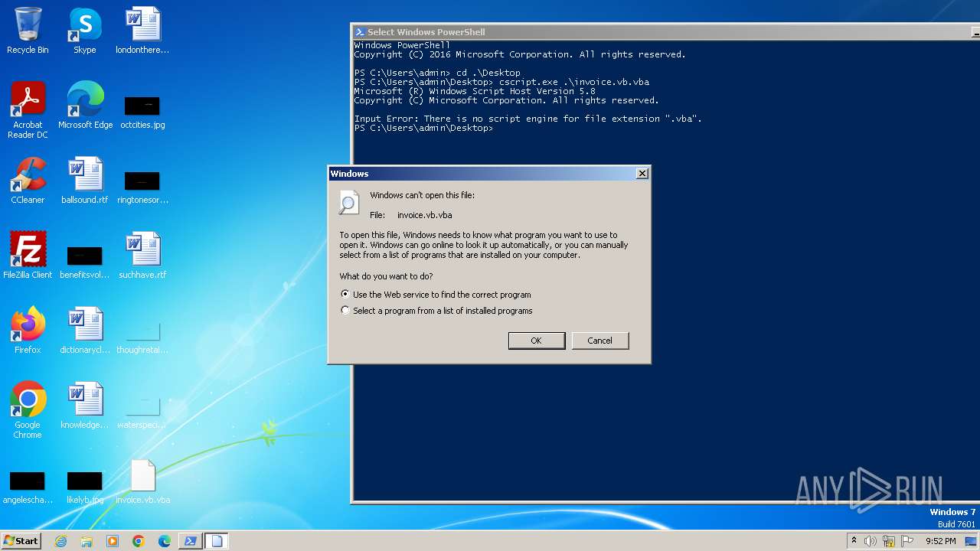Open Internet Explorer from the taskbar
This screenshot has width=980, height=551.
(x=60, y=541)
